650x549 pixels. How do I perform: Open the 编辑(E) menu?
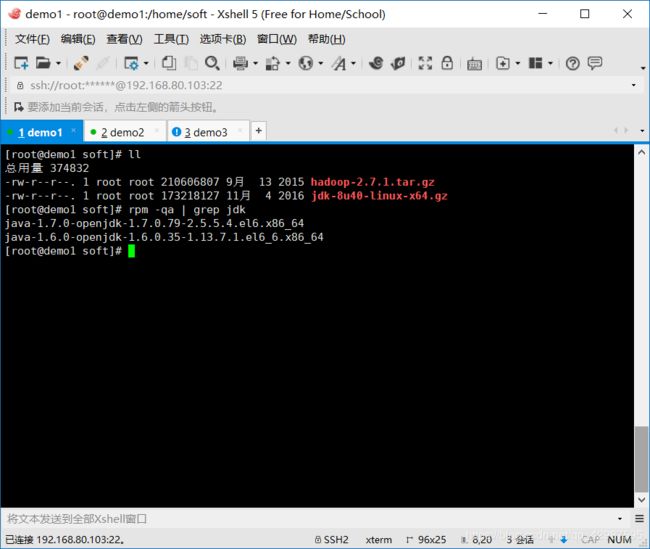pyautogui.click(x=78, y=39)
